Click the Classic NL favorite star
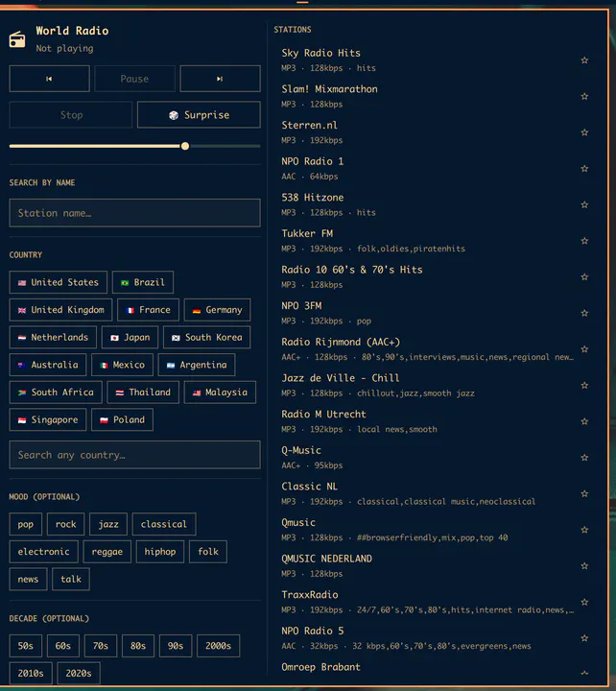 coord(584,493)
